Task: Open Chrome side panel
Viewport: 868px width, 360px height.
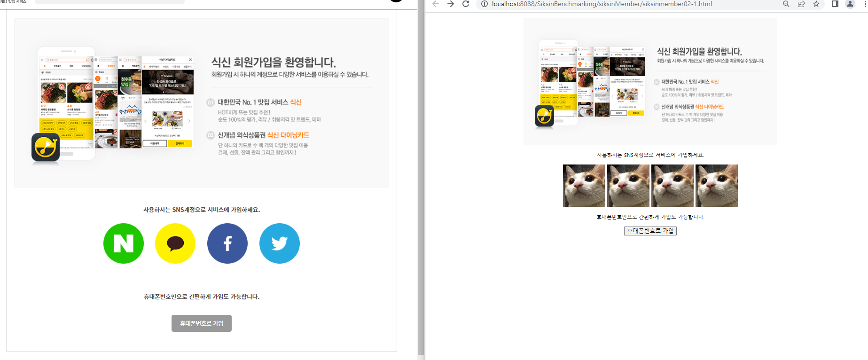Action: pyautogui.click(x=835, y=4)
